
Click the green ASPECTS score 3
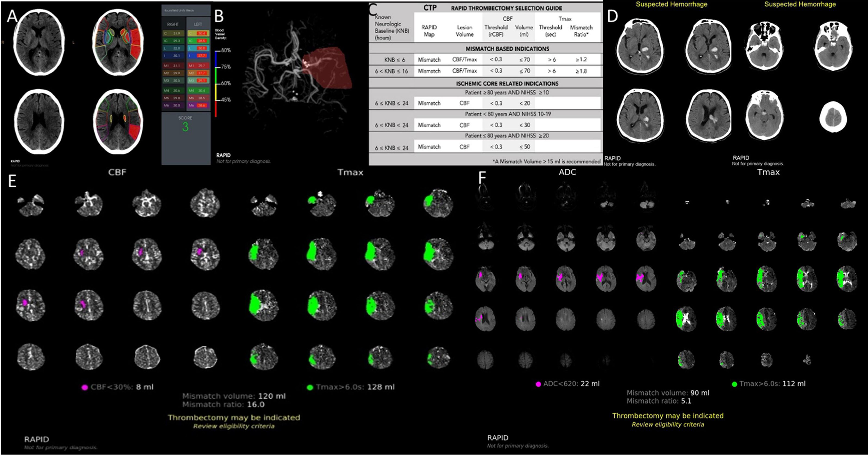pyautogui.click(x=185, y=127)
